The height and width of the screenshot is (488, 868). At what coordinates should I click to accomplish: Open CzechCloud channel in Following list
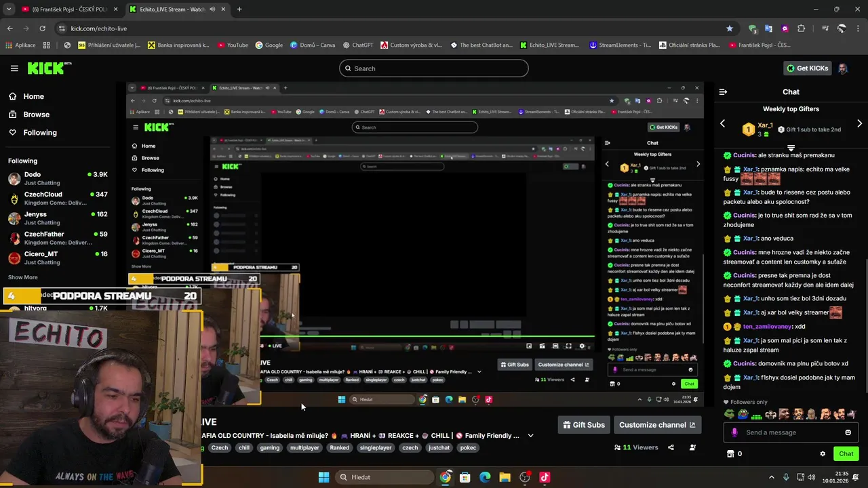(x=58, y=199)
